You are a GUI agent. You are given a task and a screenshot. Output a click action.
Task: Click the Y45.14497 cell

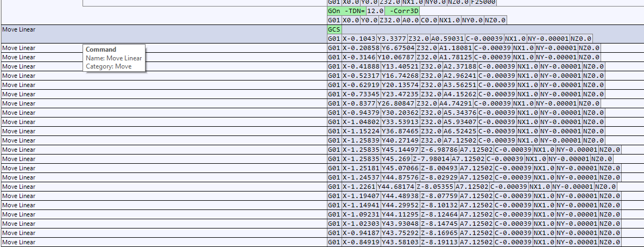coord(400,150)
